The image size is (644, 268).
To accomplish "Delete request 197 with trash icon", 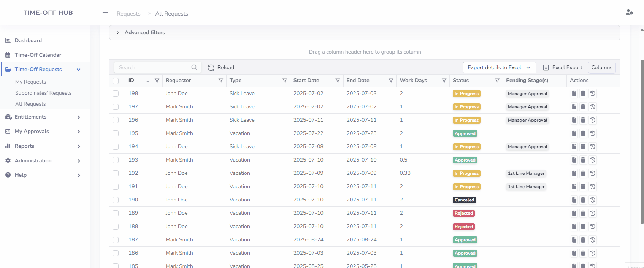I will [583, 107].
